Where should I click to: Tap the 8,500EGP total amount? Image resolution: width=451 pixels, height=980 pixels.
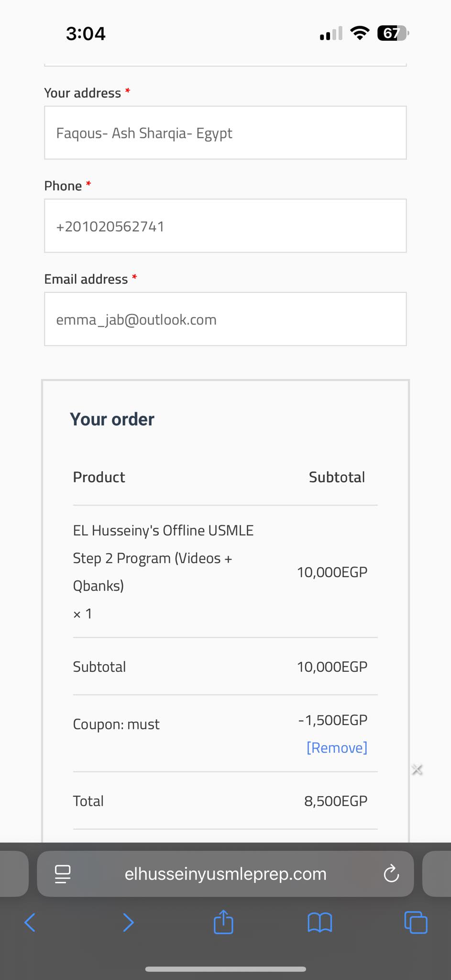[336, 801]
